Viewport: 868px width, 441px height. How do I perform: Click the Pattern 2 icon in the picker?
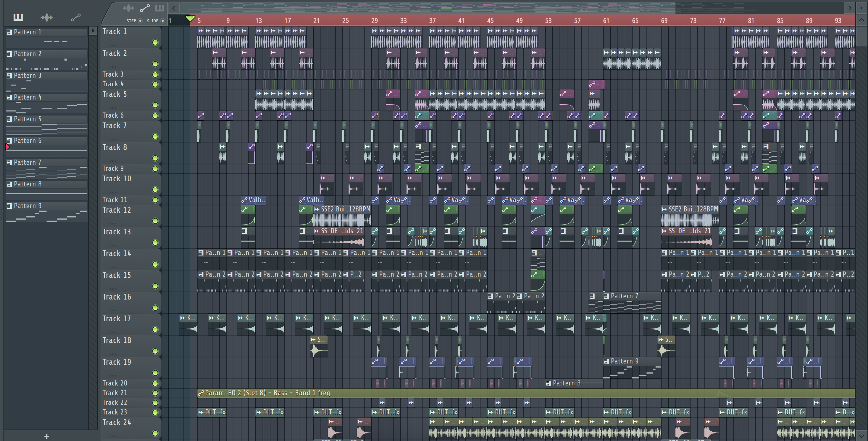pos(9,54)
